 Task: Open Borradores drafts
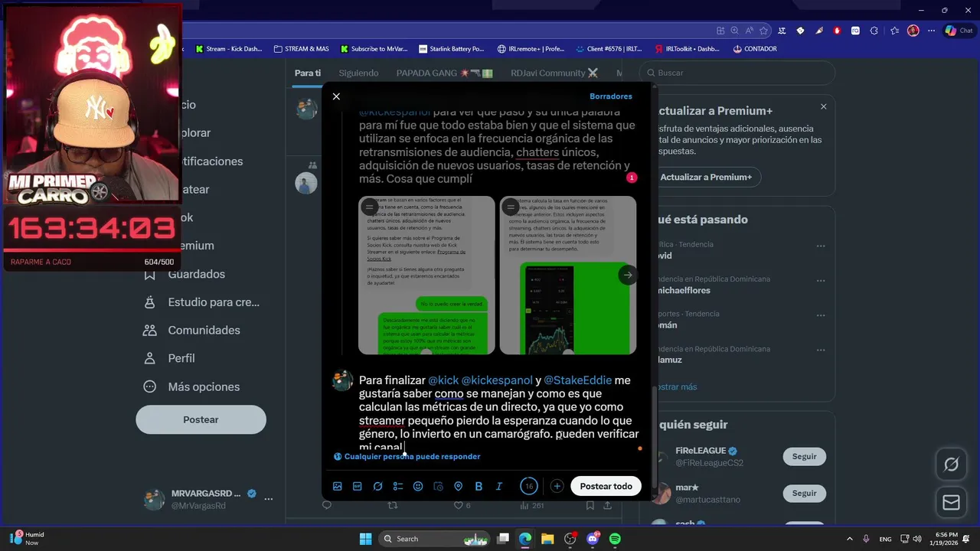coord(611,96)
